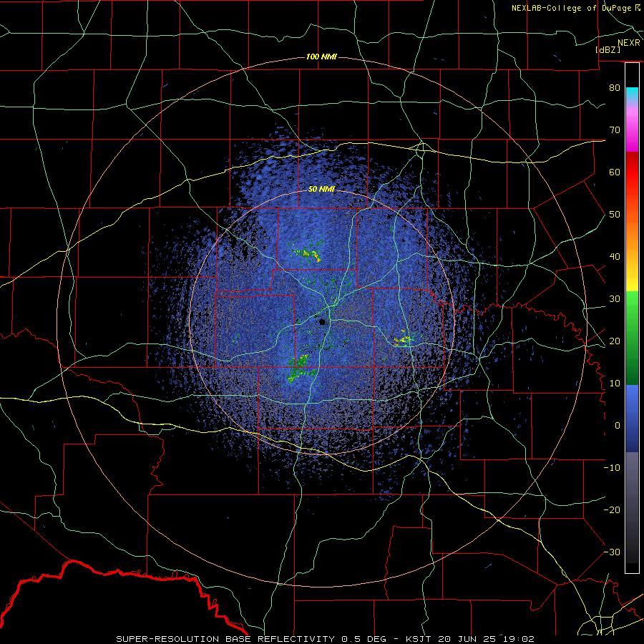This screenshot has width=644, height=644.
Task: Pick the cyan segment atop the color bar
Action: pos(632,95)
